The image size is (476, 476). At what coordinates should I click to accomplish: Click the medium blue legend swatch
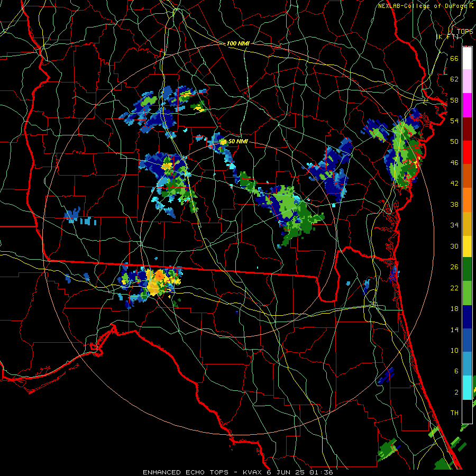coord(467,340)
